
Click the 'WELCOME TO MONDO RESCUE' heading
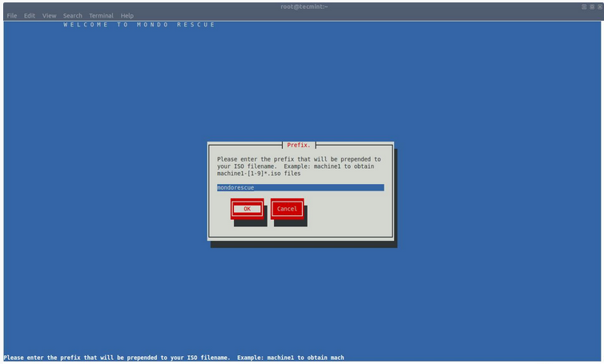click(139, 25)
